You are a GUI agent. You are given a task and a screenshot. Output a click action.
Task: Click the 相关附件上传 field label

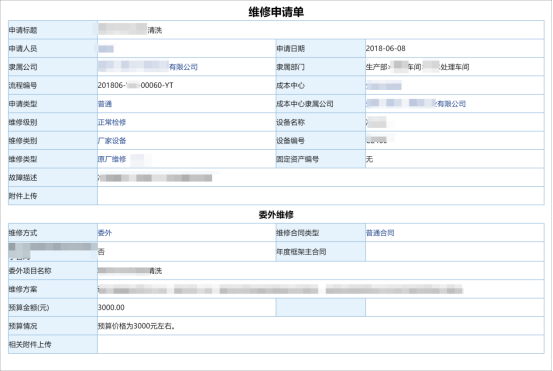pyautogui.click(x=30, y=344)
